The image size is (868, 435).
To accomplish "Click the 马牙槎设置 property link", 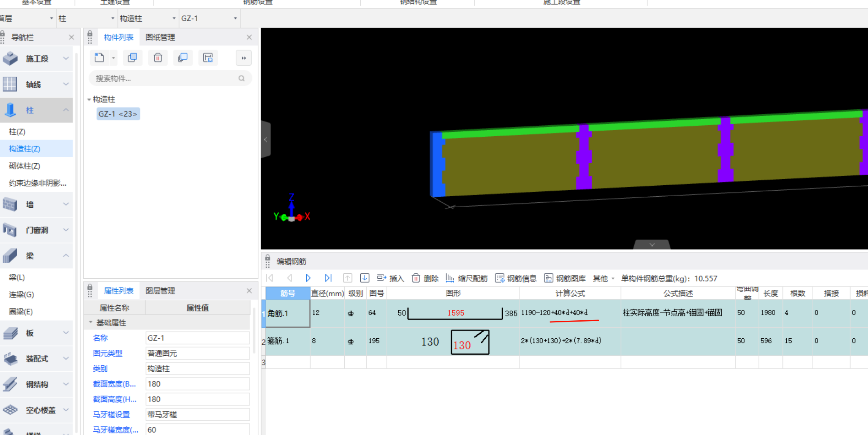I will 111,415.
